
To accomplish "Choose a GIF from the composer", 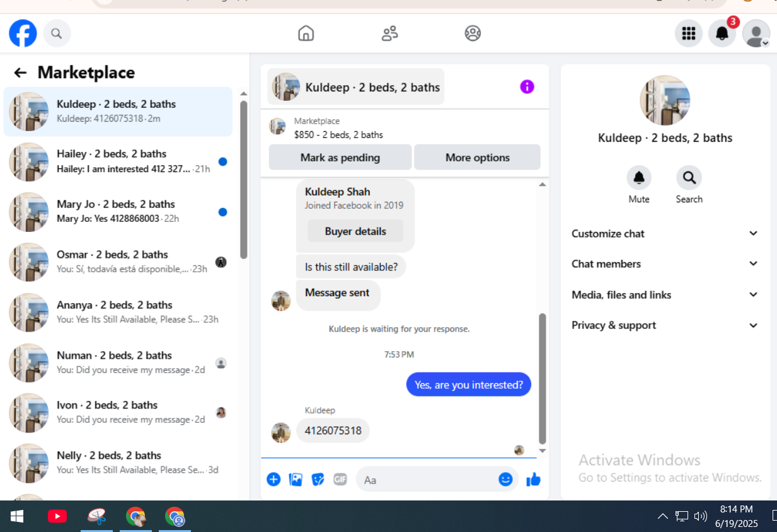I will click(x=340, y=480).
